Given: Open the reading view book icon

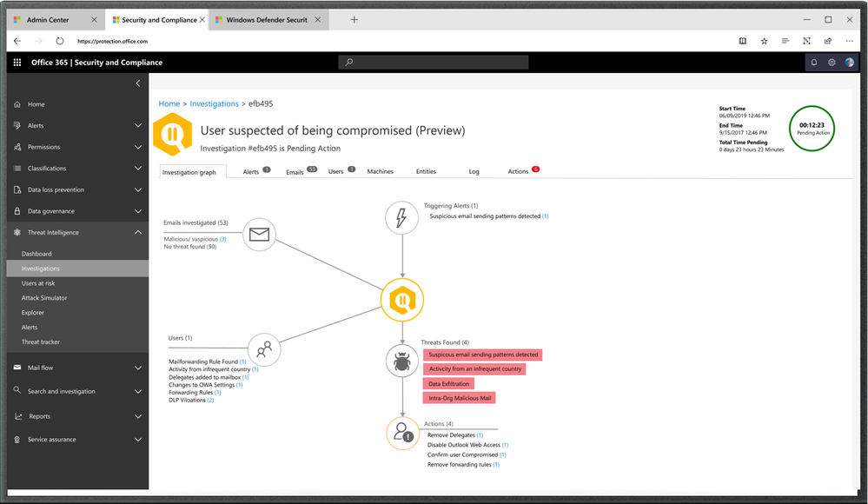Looking at the screenshot, I should 743,41.
